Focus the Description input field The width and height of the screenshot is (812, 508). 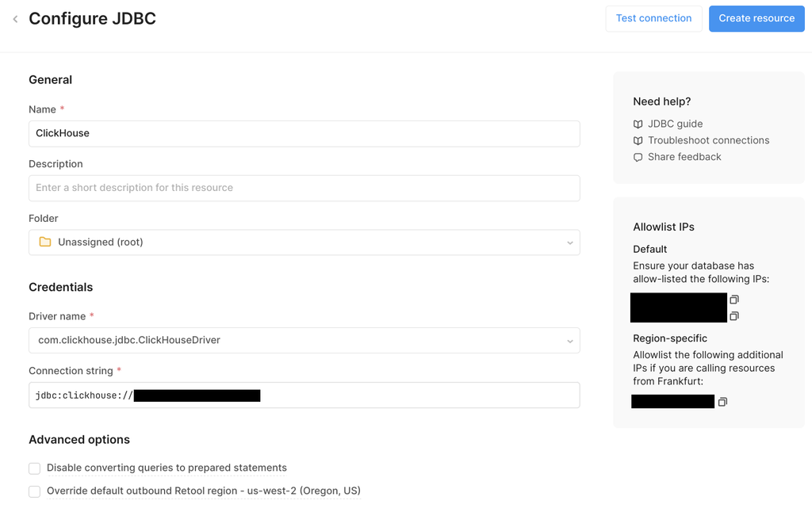pyautogui.click(x=304, y=189)
